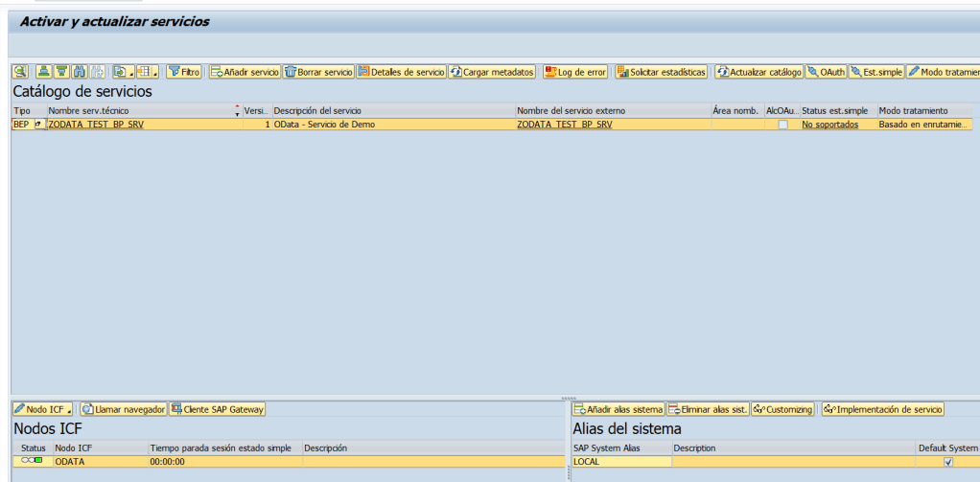
Task: Sort the catalog in descending order
Action: pos(61,72)
